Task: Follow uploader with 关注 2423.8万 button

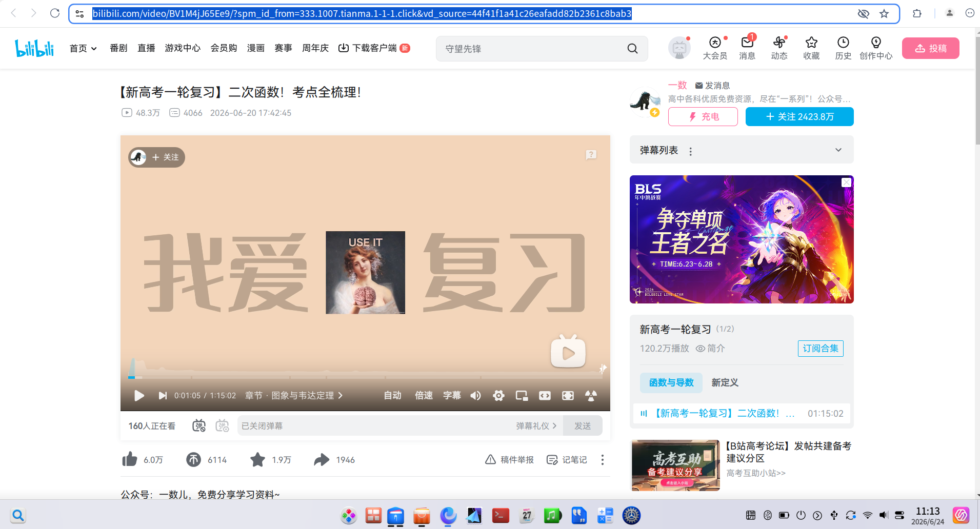Action: 799,117
